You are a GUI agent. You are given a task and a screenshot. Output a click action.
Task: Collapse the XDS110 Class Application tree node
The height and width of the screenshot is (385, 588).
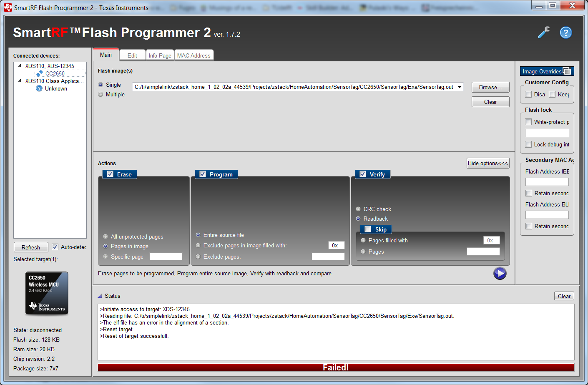(19, 81)
